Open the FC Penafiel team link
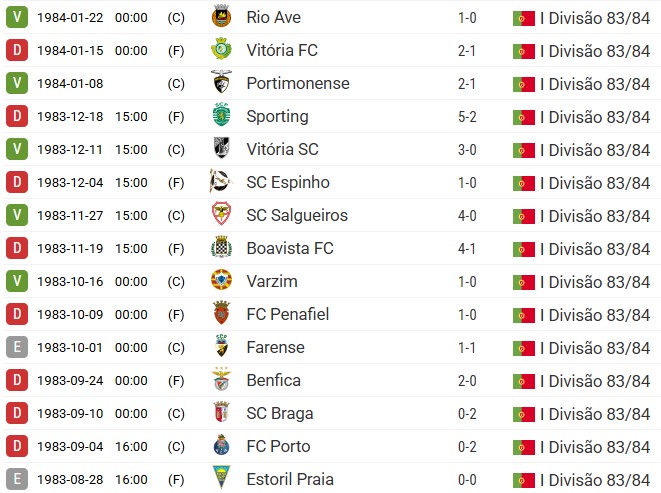Viewport: 661px width, 493px height. tap(287, 315)
